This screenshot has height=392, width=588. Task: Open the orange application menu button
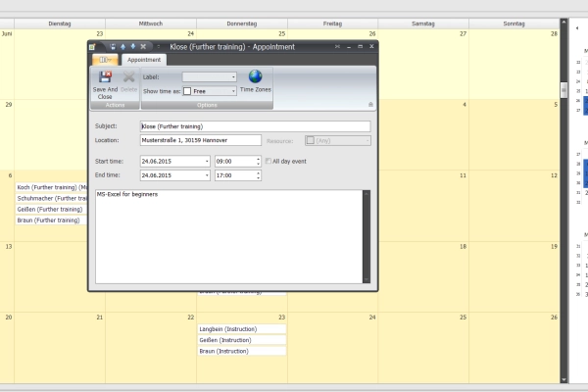coord(105,60)
